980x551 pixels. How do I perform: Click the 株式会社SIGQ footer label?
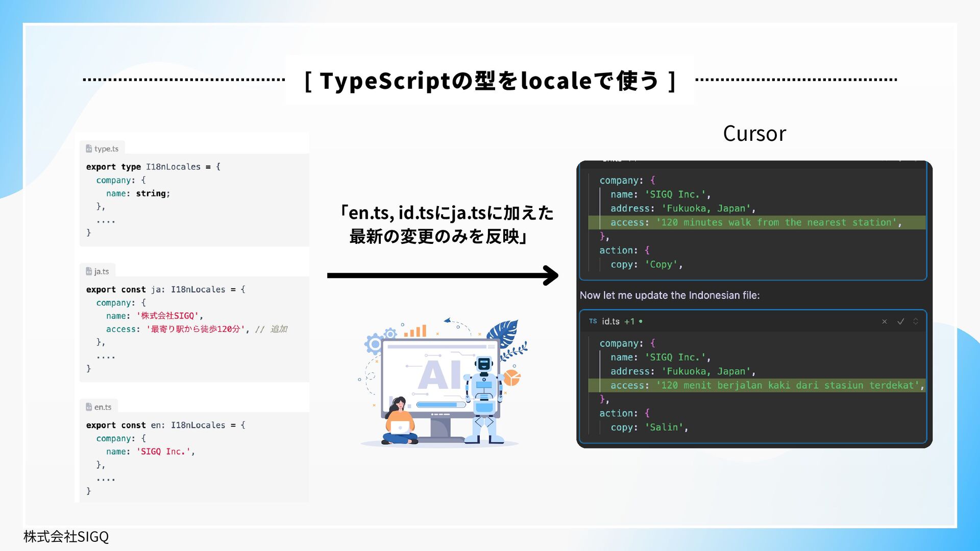point(66,537)
